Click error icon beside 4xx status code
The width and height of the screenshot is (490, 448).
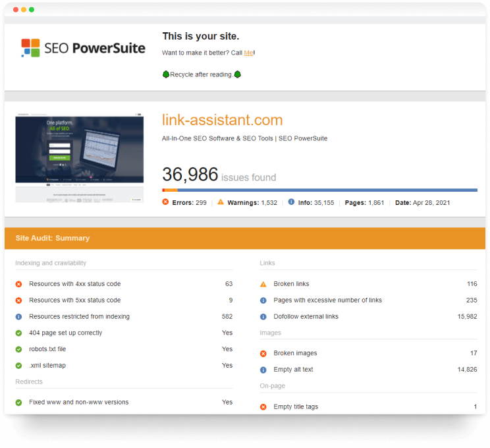coord(18,284)
